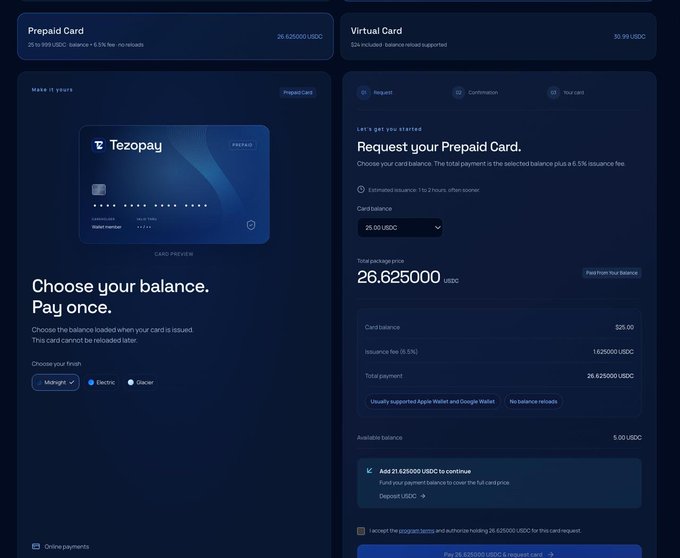Click the 'Add 21.625000 USDC to continue' text

[425, 471]
